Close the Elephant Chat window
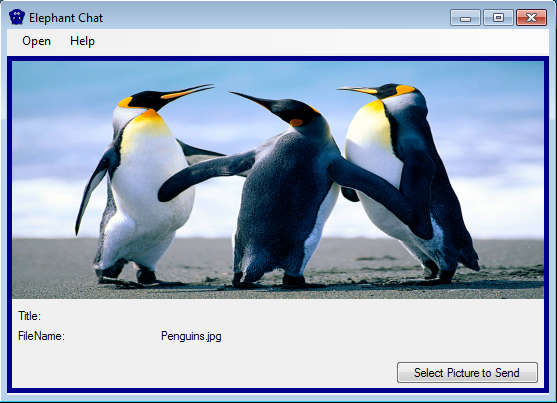557x403 pixels. coord(531,18)
